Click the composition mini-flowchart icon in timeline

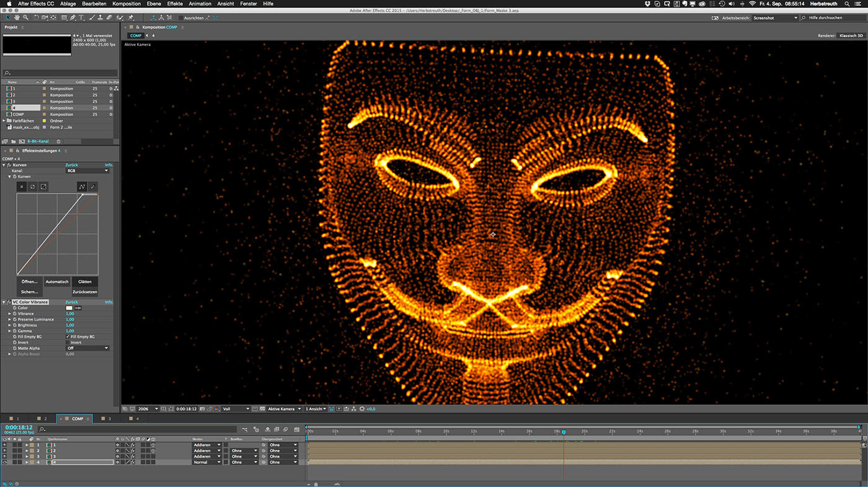tap(245, 429)
